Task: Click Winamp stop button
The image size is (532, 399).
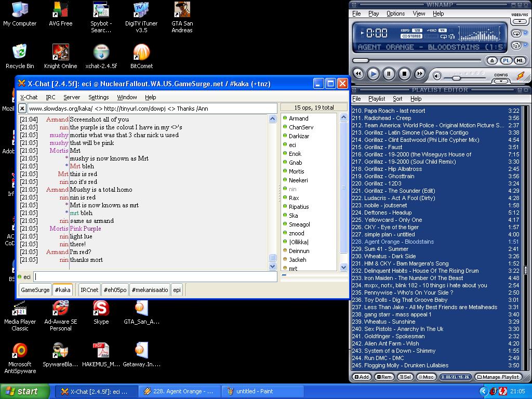Action: tap(404, 74)
